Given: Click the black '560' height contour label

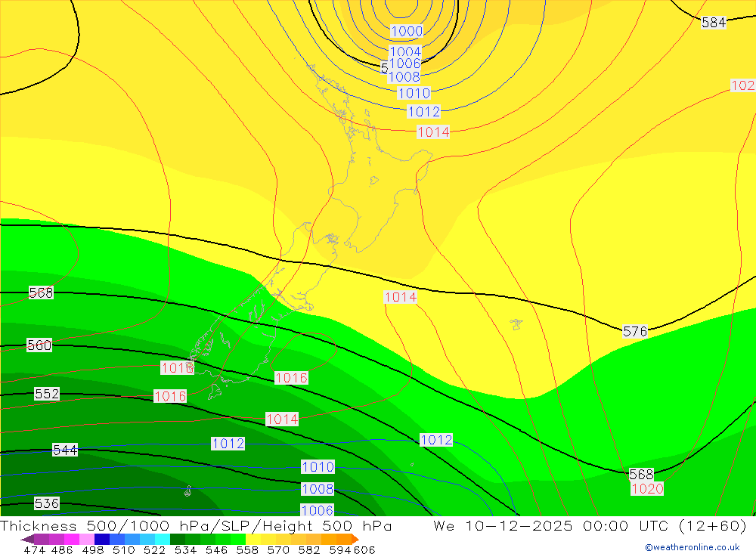Looking at the screenshot, I should click(39, 345).
